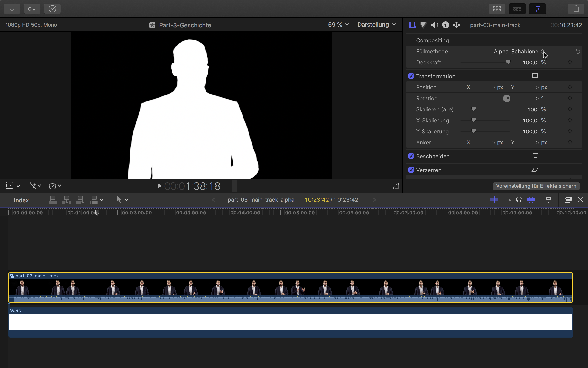The height and width of the screenshot is (368, 588).
Task: Activate Beschneiden crop onscreen icon
Action: (535, 155)
